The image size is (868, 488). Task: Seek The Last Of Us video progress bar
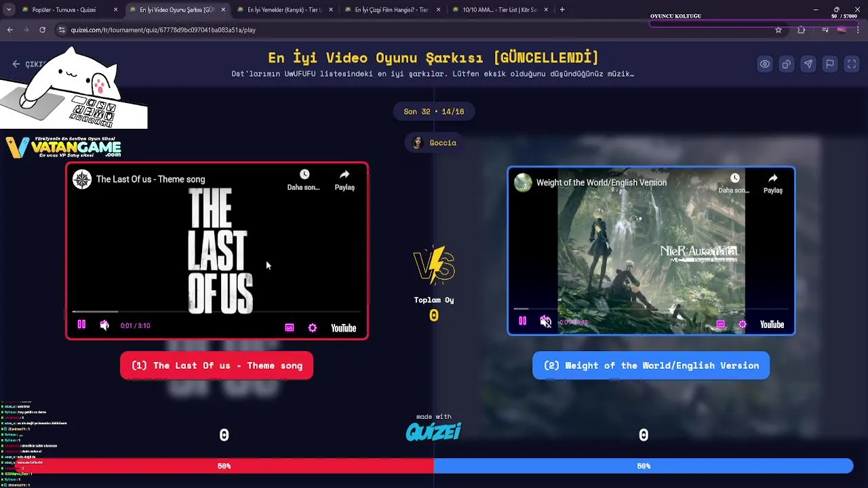point(217,312)
